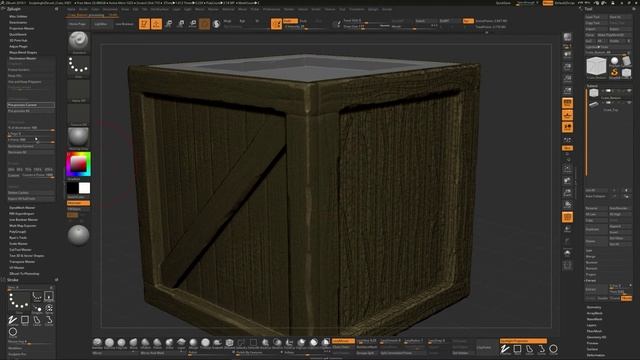Open the Document menu
The height and width of the screenshot is (360, 640).
pyautogui.click(x=110, y=9)
